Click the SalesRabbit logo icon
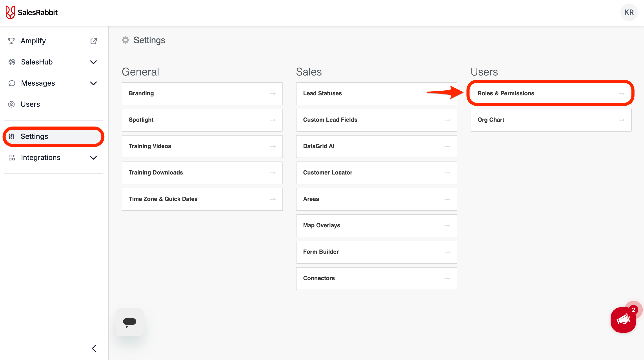This screenshot has height=360, width=644. click(x=10, y=12)
